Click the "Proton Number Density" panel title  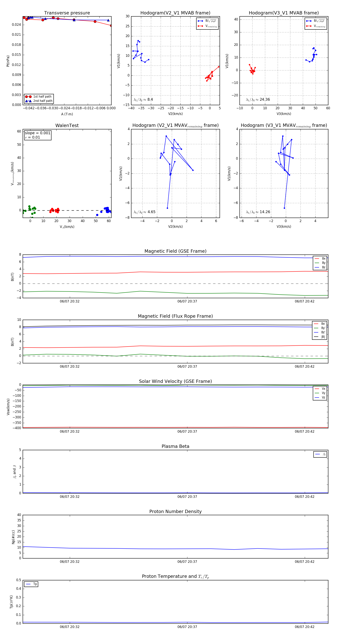pos(175,511)
